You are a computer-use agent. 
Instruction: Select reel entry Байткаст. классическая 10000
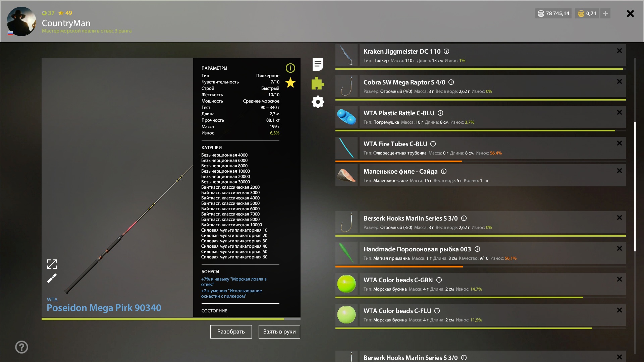click(x=231, y=225)
